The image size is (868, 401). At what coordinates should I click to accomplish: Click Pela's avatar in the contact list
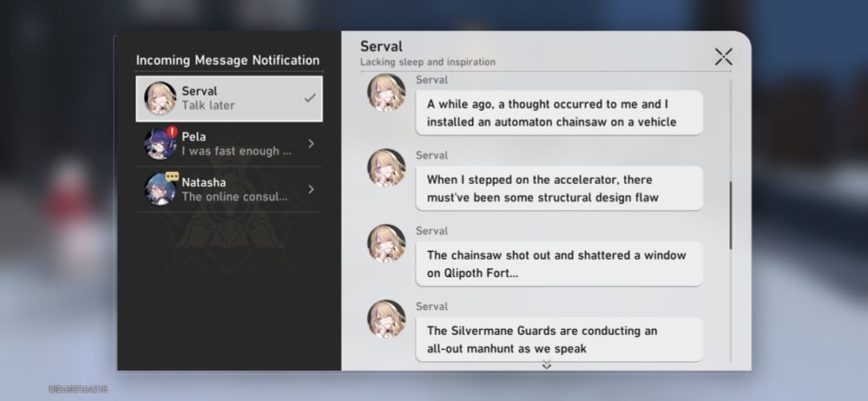point(160,144)
